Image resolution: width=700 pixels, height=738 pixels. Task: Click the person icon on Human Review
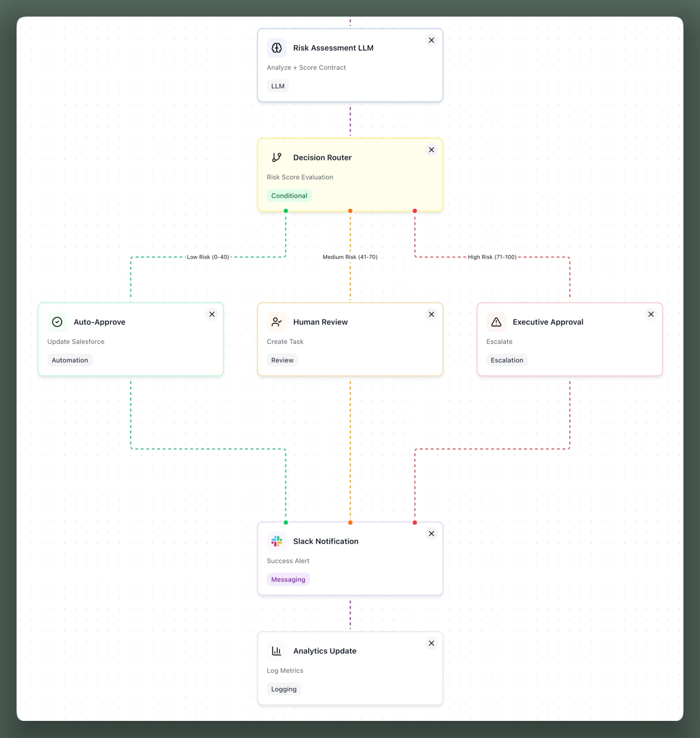[x=277, y=322]
